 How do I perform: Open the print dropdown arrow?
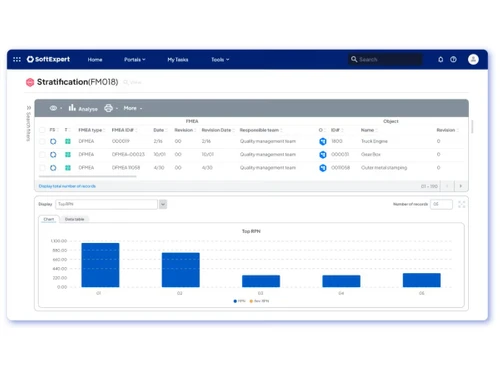117,108
